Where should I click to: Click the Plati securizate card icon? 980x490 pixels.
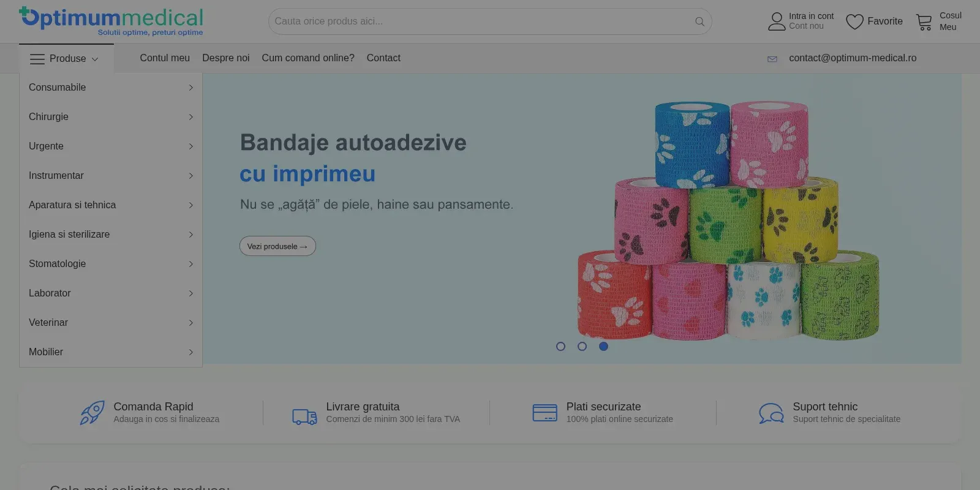pos(545,413)
